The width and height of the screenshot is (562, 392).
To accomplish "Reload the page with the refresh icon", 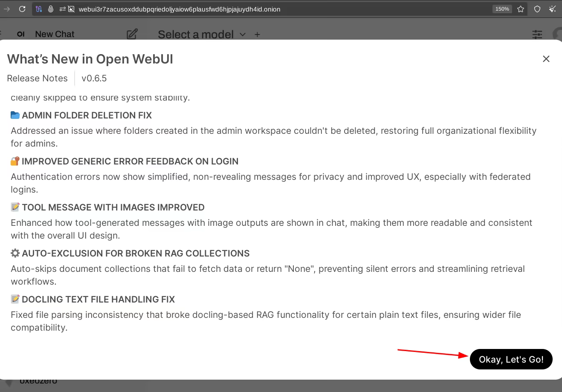I will [22, 9].
